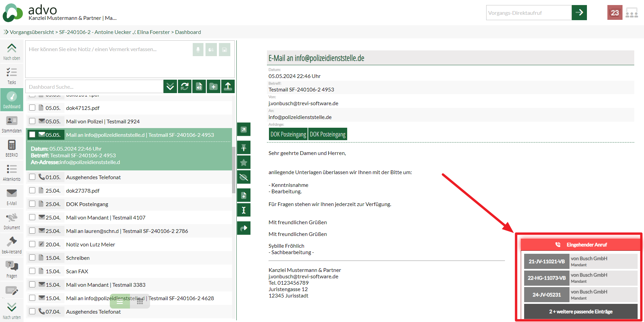The width and height of the screenshot is (644, 322).
Task: Expand 2+ weitere passende Einträge
Action: click(x=581, y=312)
